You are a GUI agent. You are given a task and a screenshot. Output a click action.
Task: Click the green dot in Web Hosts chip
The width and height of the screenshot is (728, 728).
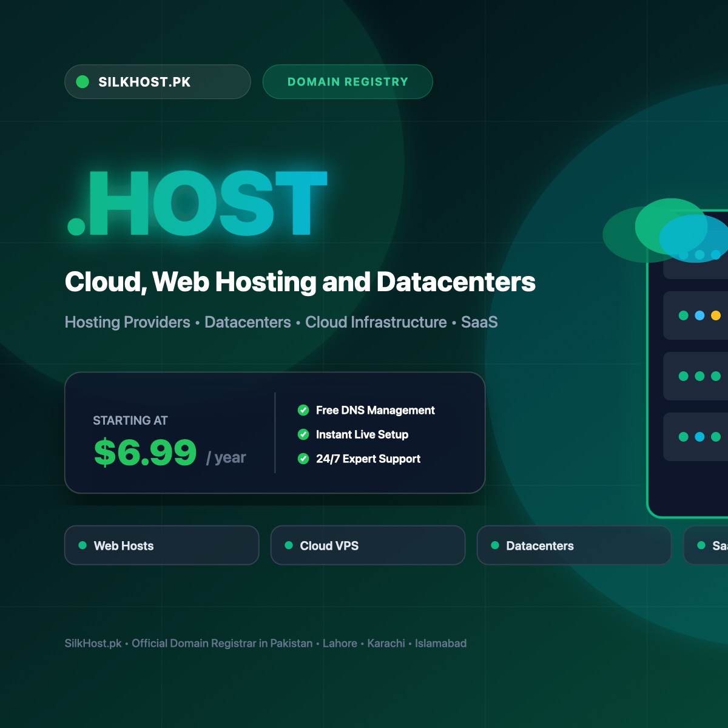coord(83,545)
